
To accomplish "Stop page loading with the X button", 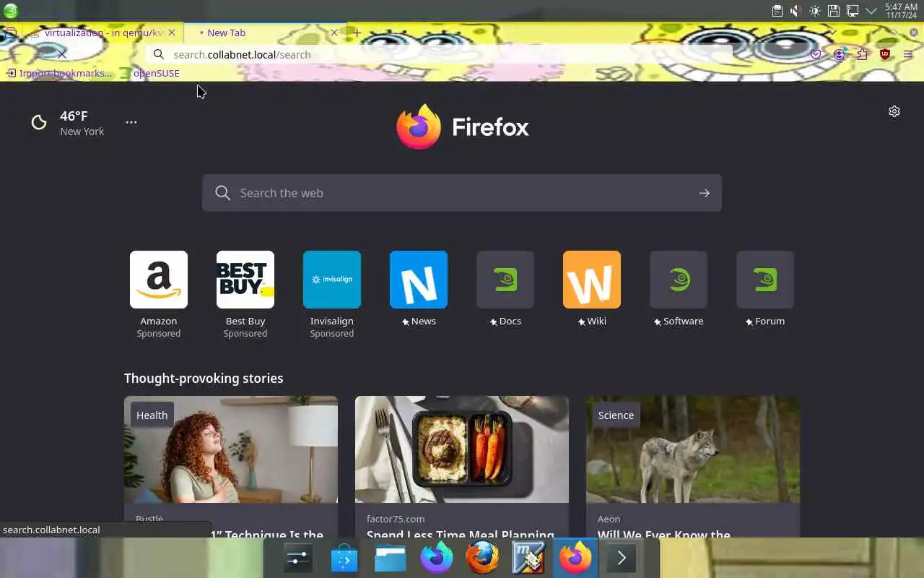I will [x=61, y=54].
